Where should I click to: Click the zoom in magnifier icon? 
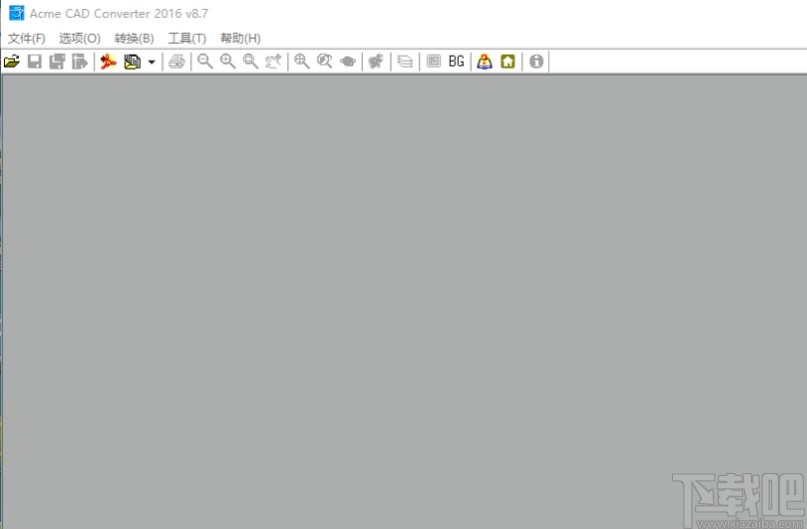227,62
